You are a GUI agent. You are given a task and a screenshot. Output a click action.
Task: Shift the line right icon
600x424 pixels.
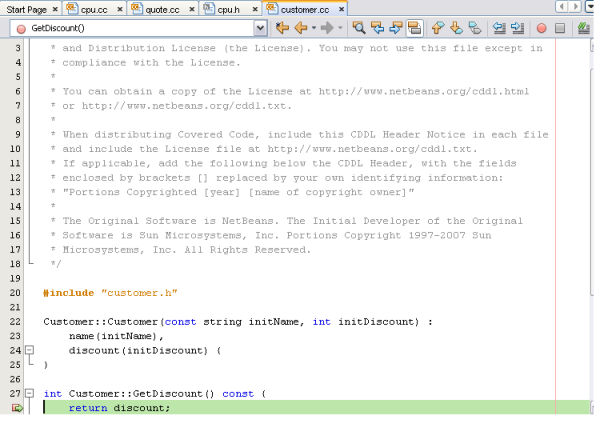pyautogui.click(x=517, y=28)
